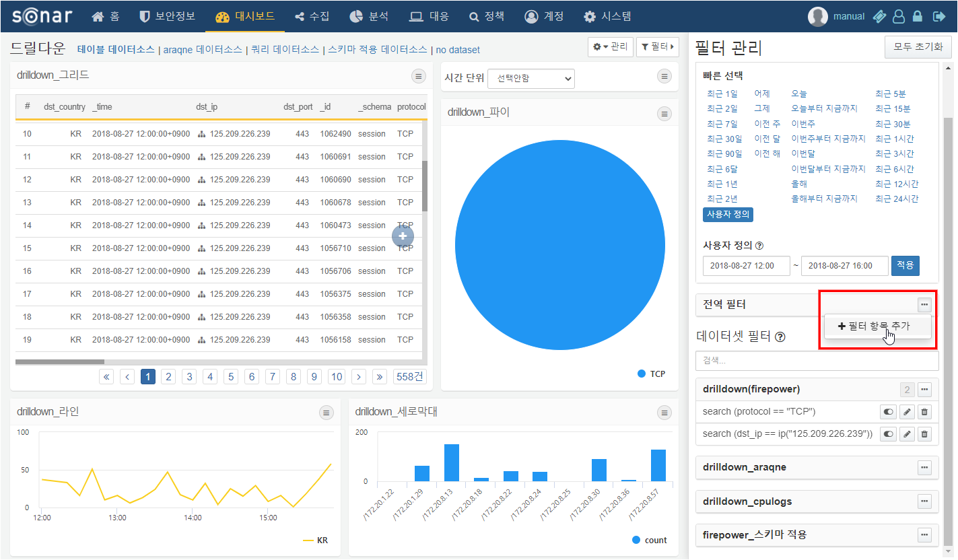The height and width of the screenshot is (560, 958).
Task: Open the drilldown_그리드 widget menu icon
Action: (419, 76)
